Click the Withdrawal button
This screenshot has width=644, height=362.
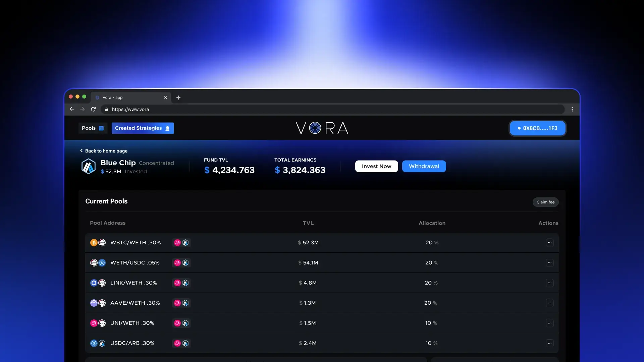click(x=424, y=166)
